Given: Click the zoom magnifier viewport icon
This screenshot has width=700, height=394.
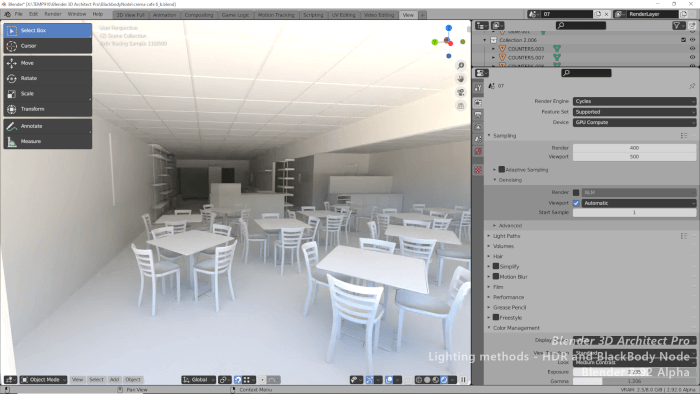Looking at the screenshot, I should pos(460,66).
